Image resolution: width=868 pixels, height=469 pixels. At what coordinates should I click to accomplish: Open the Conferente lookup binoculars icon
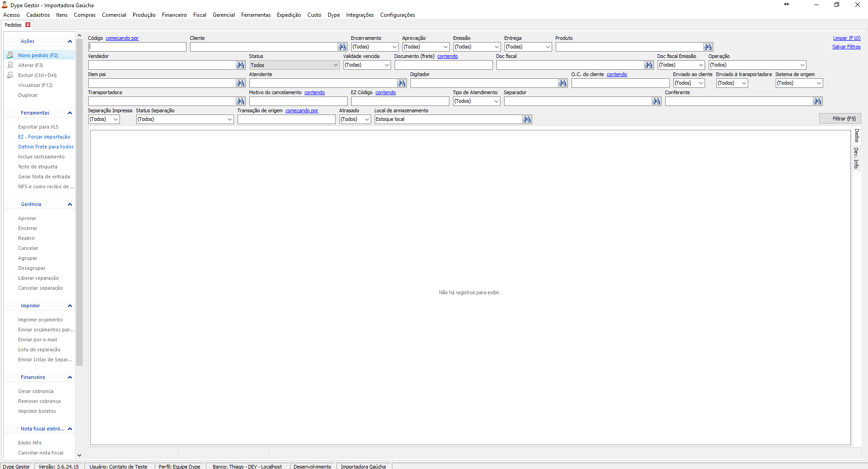817,101
